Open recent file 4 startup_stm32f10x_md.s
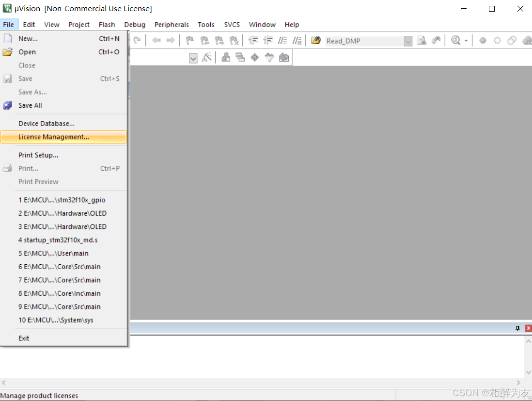The image size is (532, 401). point(64,240)
